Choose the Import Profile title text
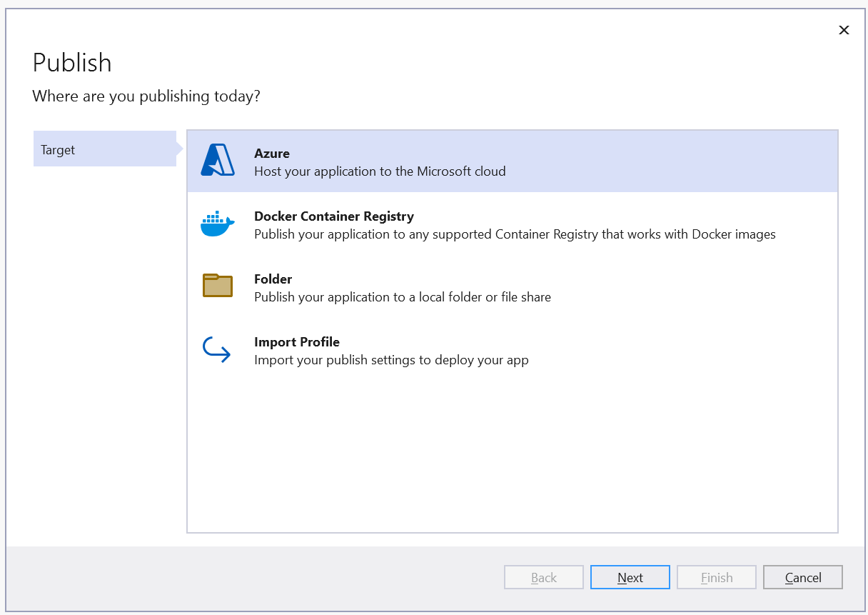Image resolution: width=868 pixels, height=615 pixels. point(297,341)
